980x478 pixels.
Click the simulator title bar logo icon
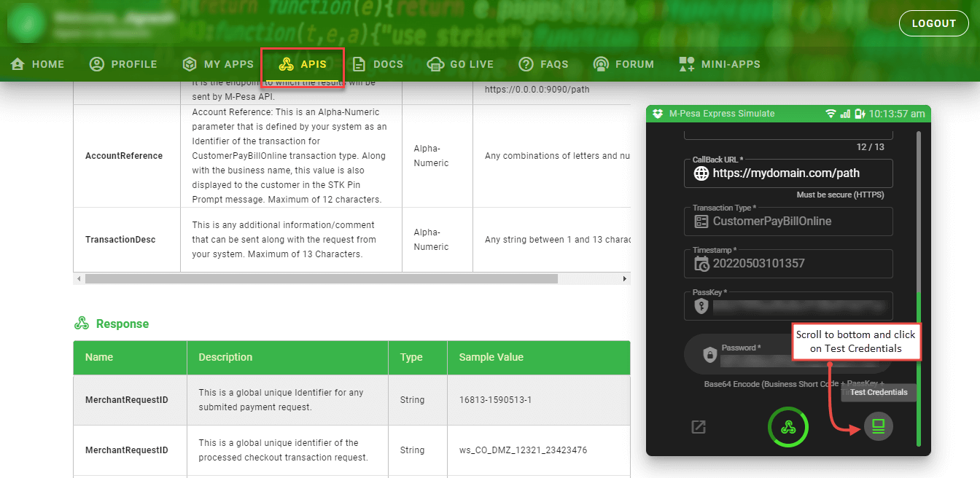click(x=658, y=114)
